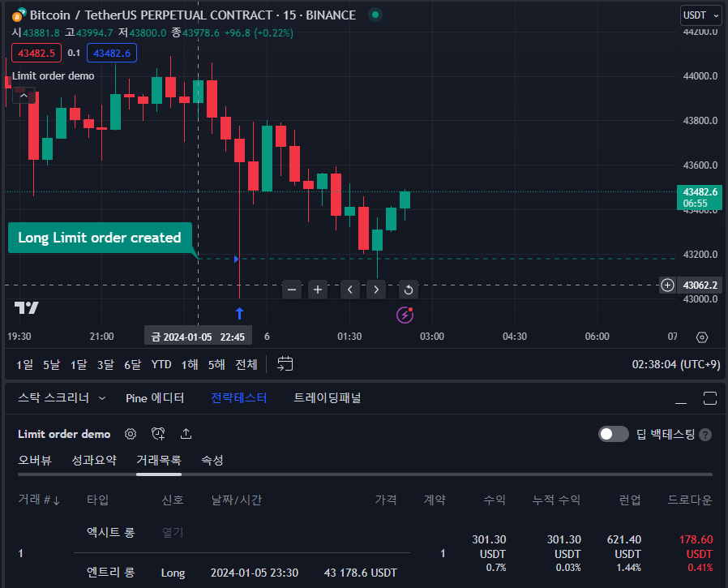Select the 5날 time range
The width and height of the screenshot is (728, 588).
52,365
